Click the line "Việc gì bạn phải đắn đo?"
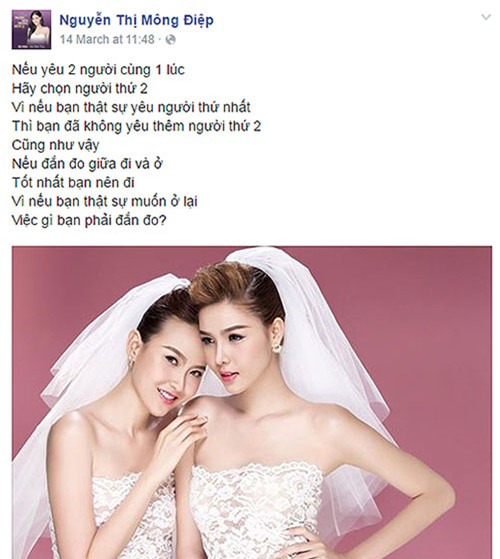 coord(89,221)
